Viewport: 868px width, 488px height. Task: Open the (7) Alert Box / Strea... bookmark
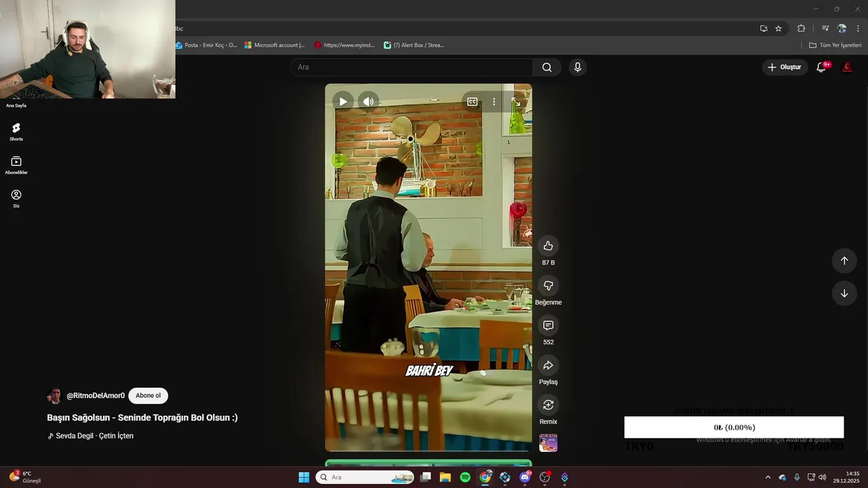(x=414, y=45)
